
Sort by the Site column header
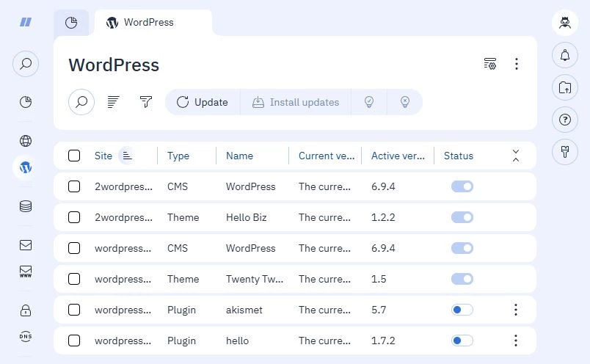103,156
